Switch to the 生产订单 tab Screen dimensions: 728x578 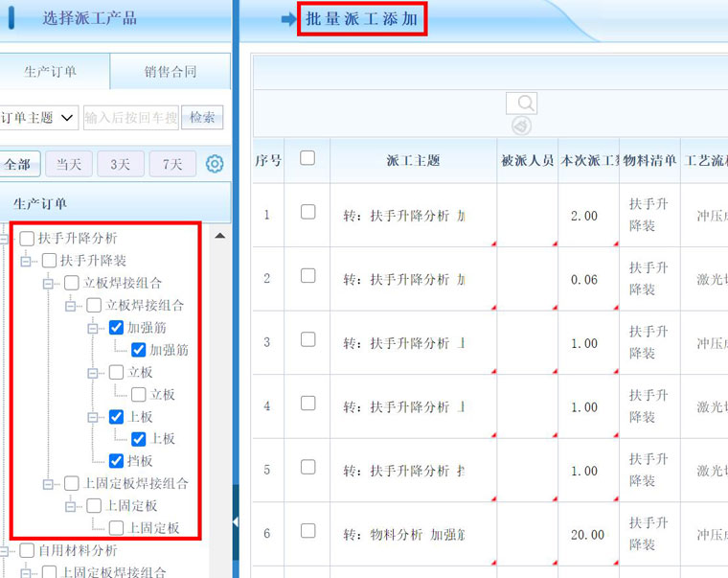click(51, 72)
